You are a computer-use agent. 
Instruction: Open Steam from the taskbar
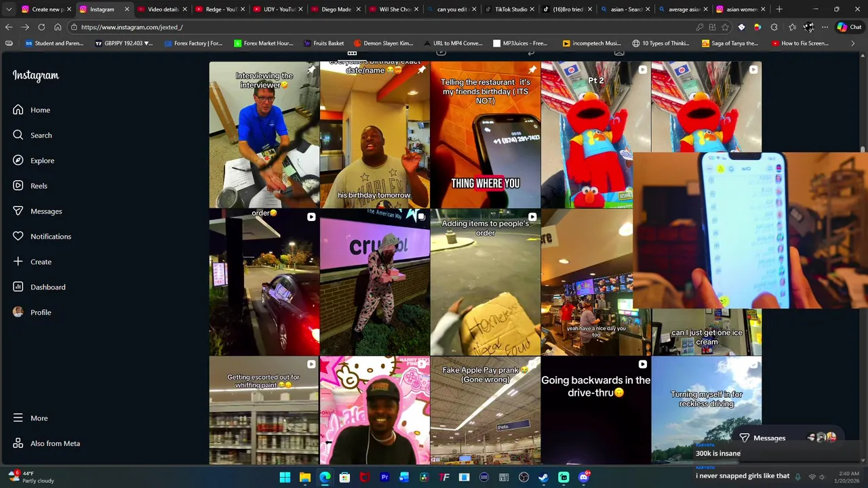tap(543, 477)
